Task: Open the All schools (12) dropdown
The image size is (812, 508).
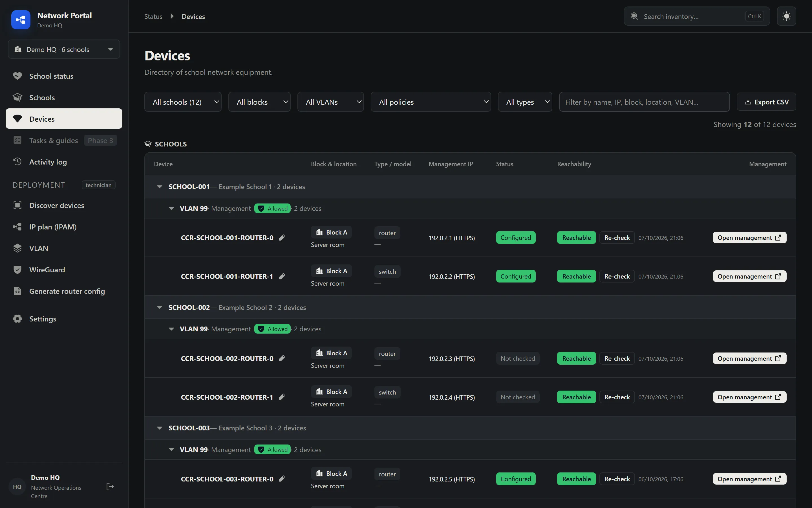Action: tap(183, 102)
